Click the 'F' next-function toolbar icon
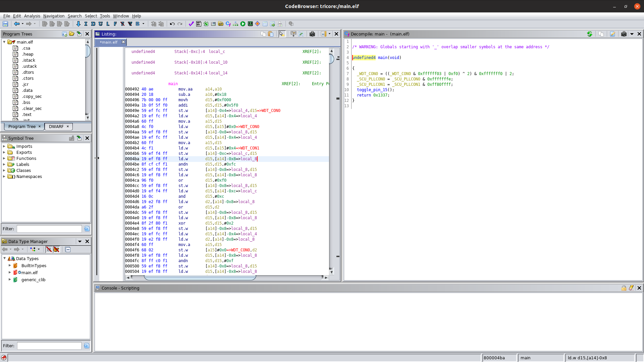This screenshot has width=644, height=362. pos(115,24)
